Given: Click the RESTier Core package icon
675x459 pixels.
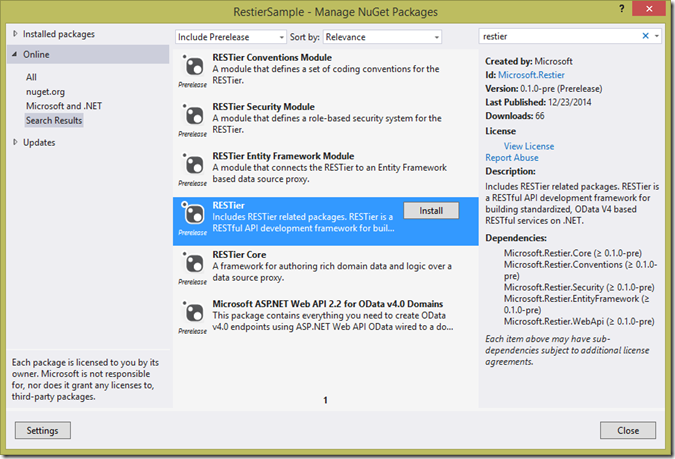Looking at the screenshot, I should point(193,264).
